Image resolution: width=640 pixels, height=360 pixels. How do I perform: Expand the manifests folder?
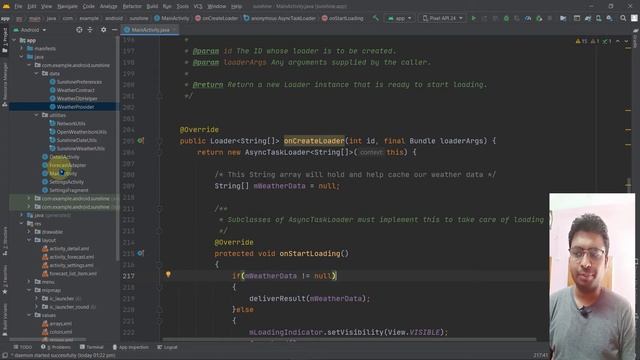coord(22,48)
